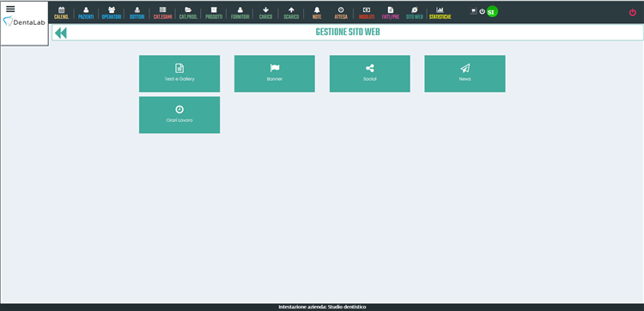Open the Calend. calendar toolbar icon

(62, 13)
